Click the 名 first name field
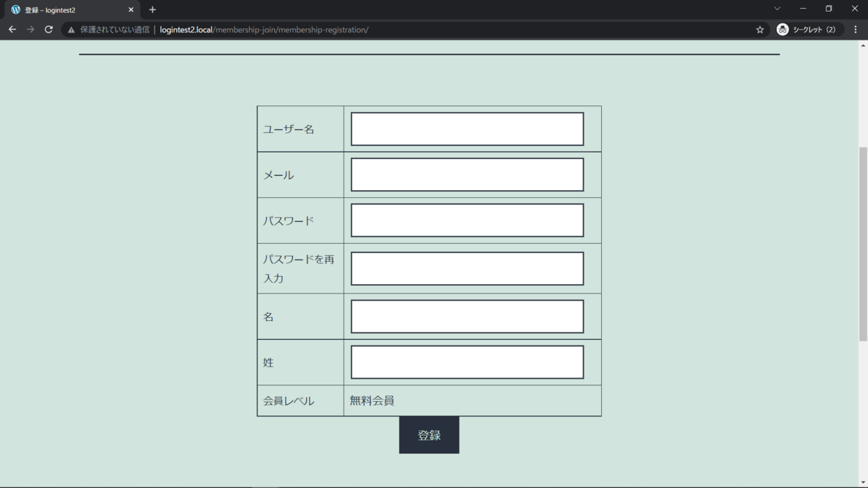 click(x=467, y=316)
